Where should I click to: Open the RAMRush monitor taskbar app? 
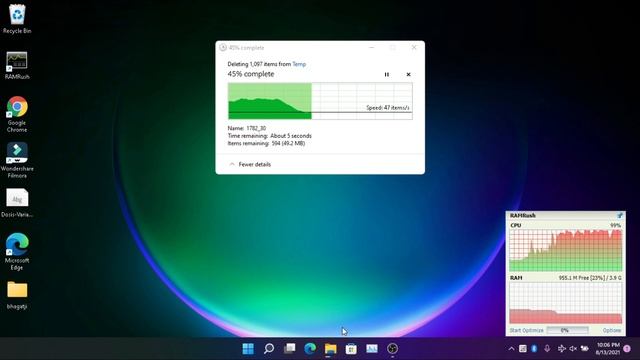point(372,349)
